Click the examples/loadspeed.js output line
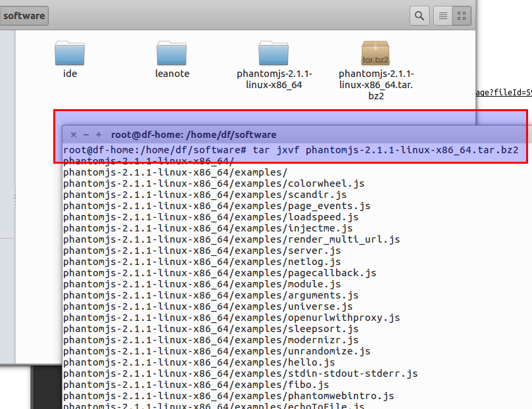The width and height of the screenshot is (532, 409). coord(210,217)
